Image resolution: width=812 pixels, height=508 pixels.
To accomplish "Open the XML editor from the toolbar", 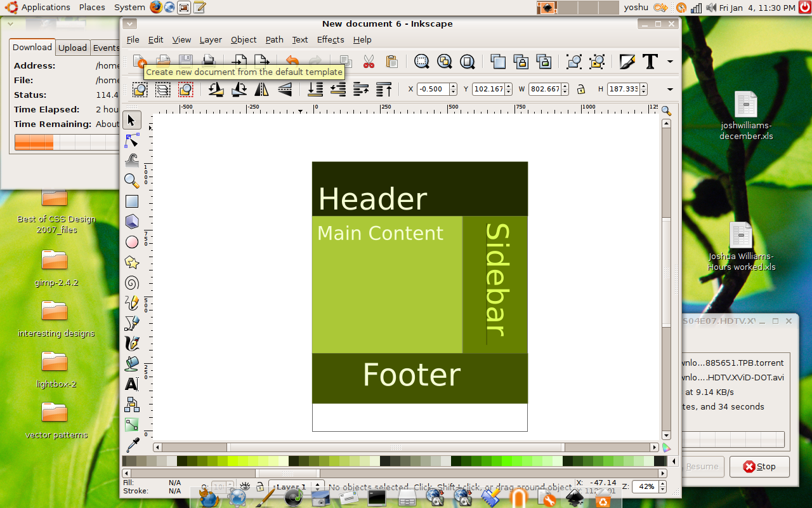I will click(x=627, y=62).
